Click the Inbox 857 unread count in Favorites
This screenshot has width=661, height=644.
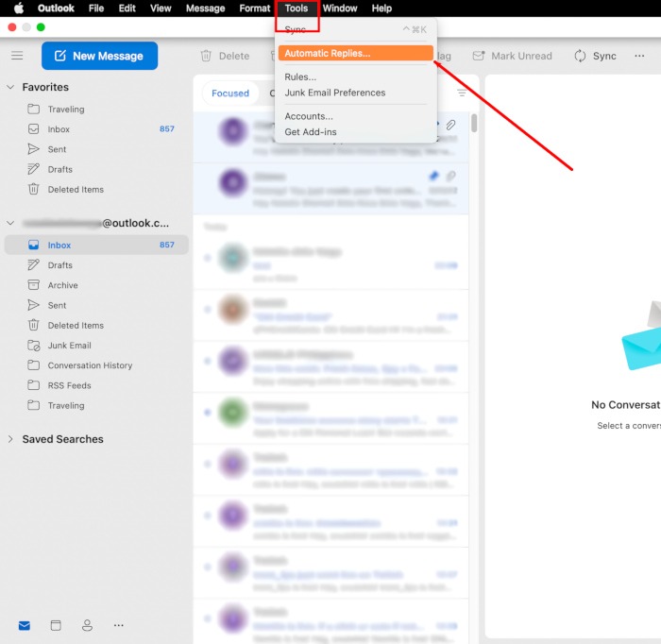[167, 129]
